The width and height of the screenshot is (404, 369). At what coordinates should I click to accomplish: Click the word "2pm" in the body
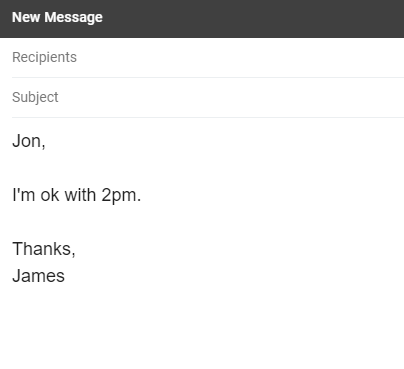[119, 195]
